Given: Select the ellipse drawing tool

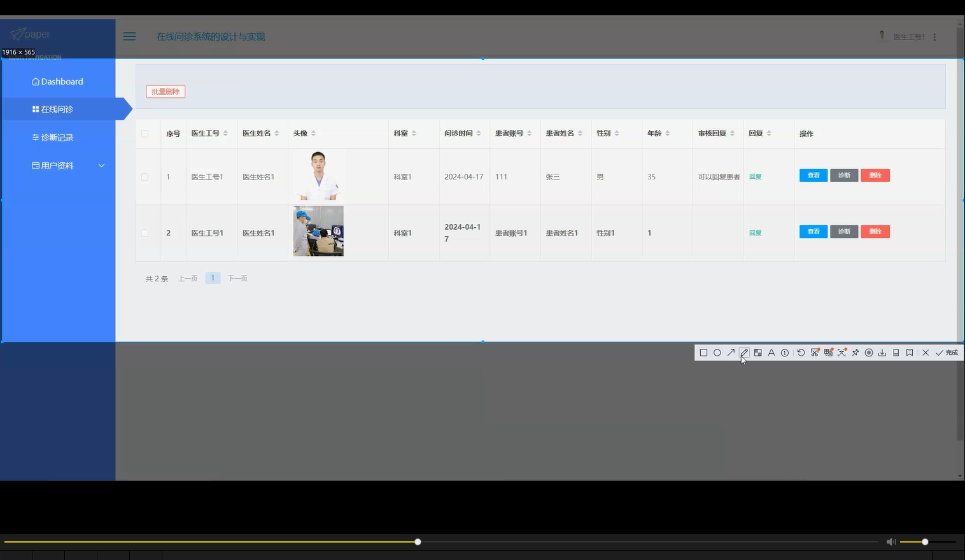Looking at the screenshot, I should pyautogui.click(x=717, y=353).
